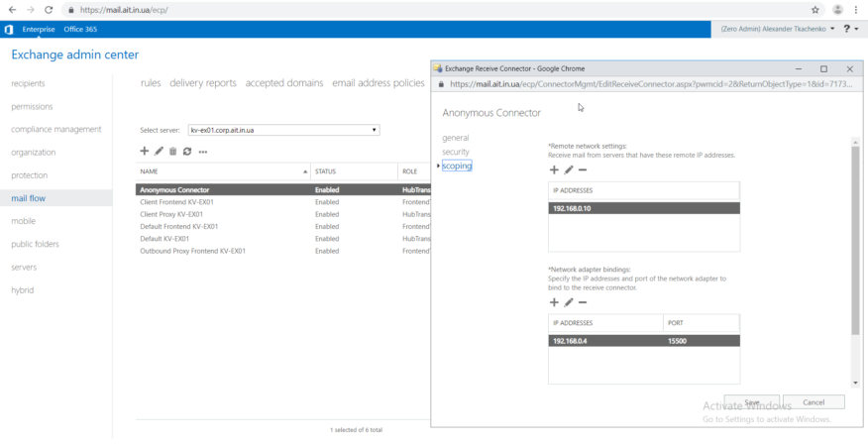This screenshot has height=446, width=868.
Task: Edit selected network adapter binding
Action: [568, 302]
